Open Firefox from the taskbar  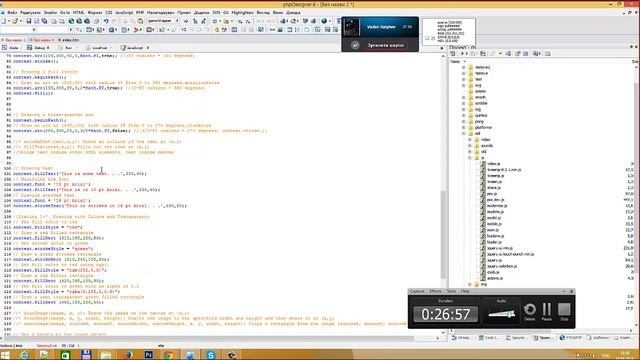(x=128, y=355)
